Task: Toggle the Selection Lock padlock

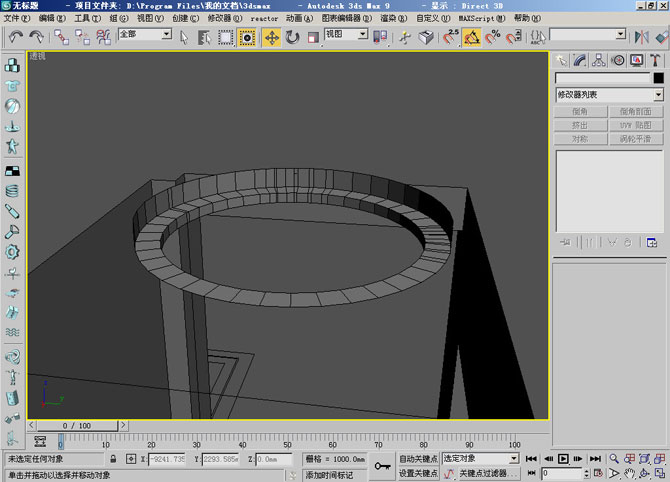Action: [113, 459]
